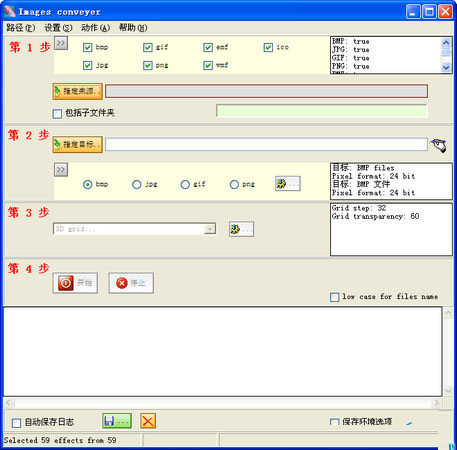Open the 动作 menu
The image size is (457, 450).
[x=96, y=28]
